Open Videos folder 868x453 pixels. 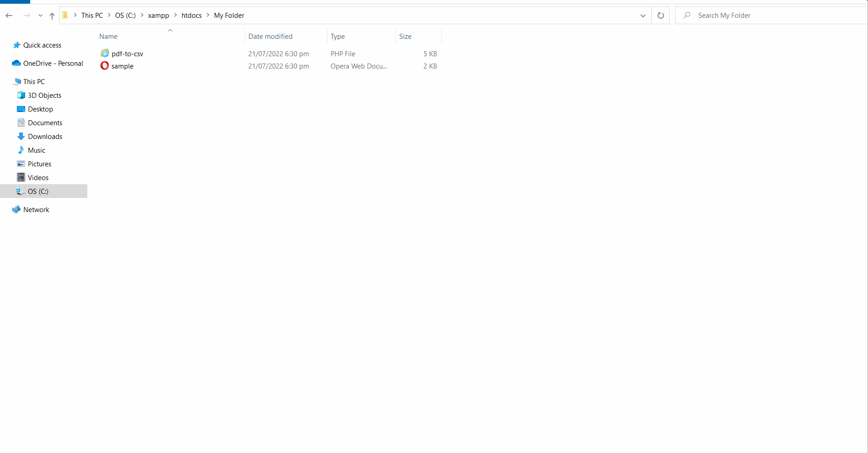(38, 178)
